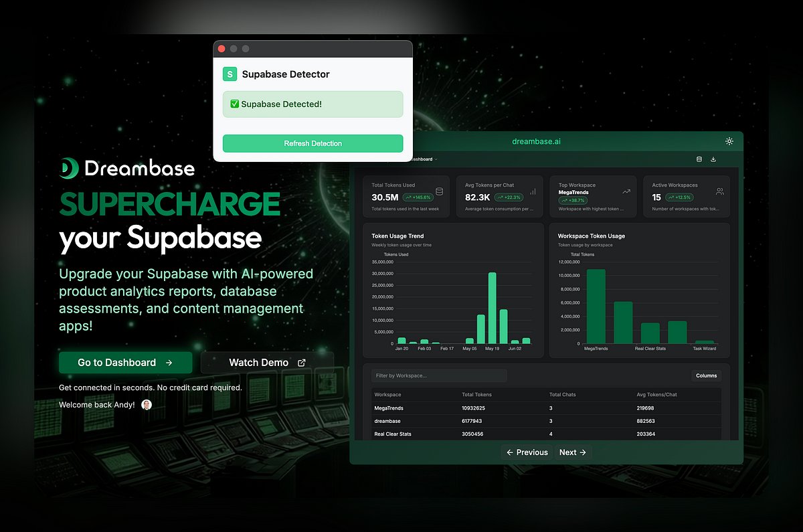Screen dimensions: 803x532
Task: Click the users icon on Active Workspaces card
Action: pyautogui.click(x=720, y=191)
